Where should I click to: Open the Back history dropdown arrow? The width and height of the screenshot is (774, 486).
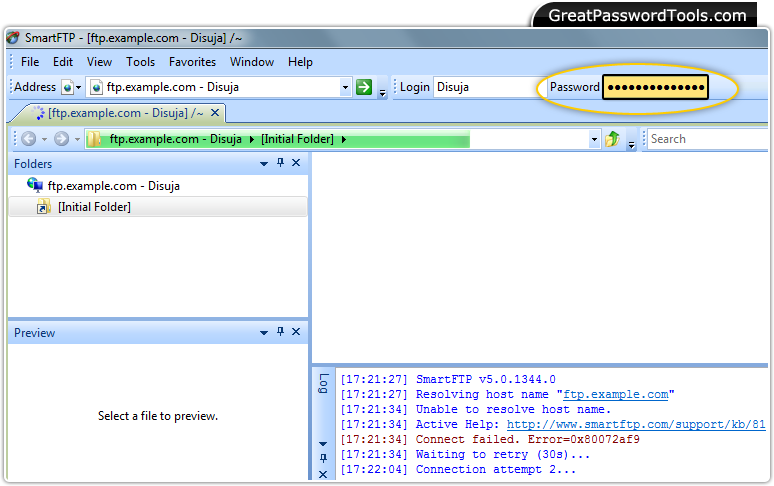click(x=44, y=139)
